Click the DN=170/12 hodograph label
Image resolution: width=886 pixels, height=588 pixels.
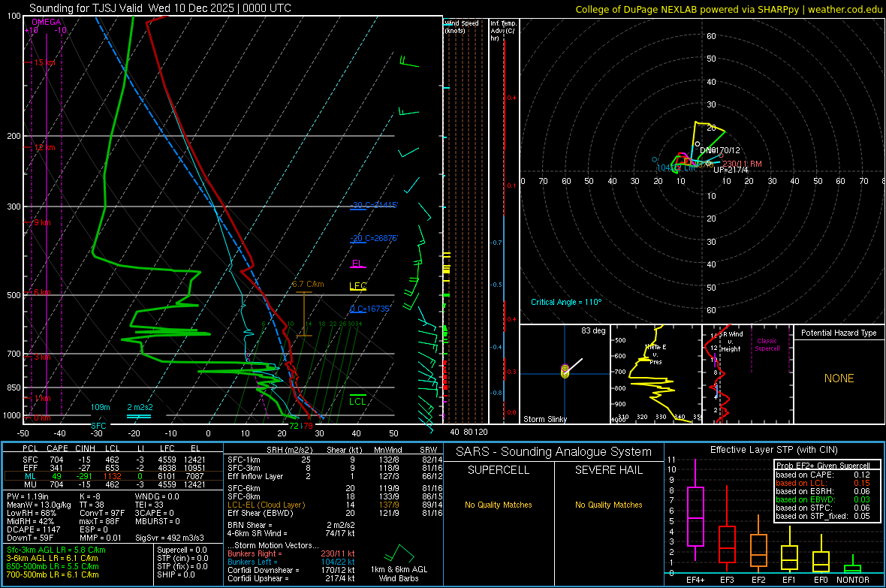(719, 150)
